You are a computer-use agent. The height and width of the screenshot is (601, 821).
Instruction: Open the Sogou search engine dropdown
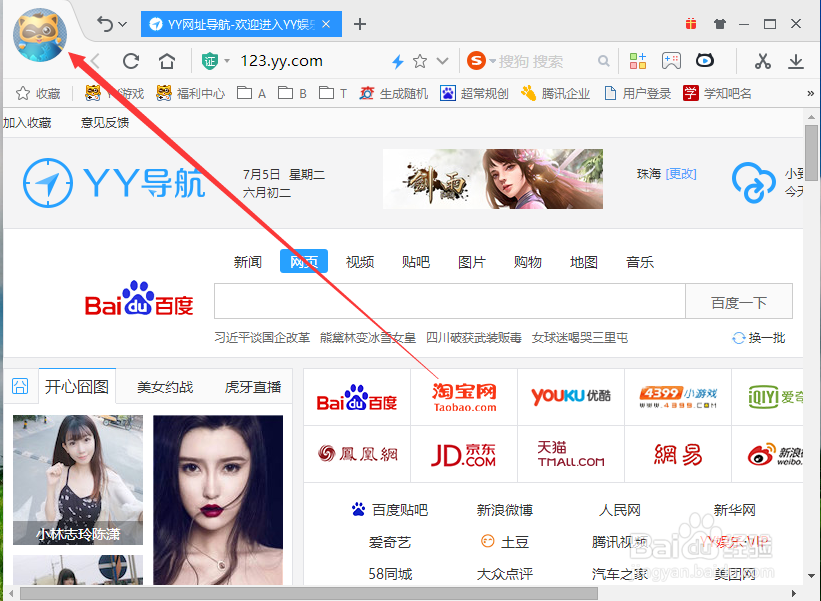coord(486,61)
